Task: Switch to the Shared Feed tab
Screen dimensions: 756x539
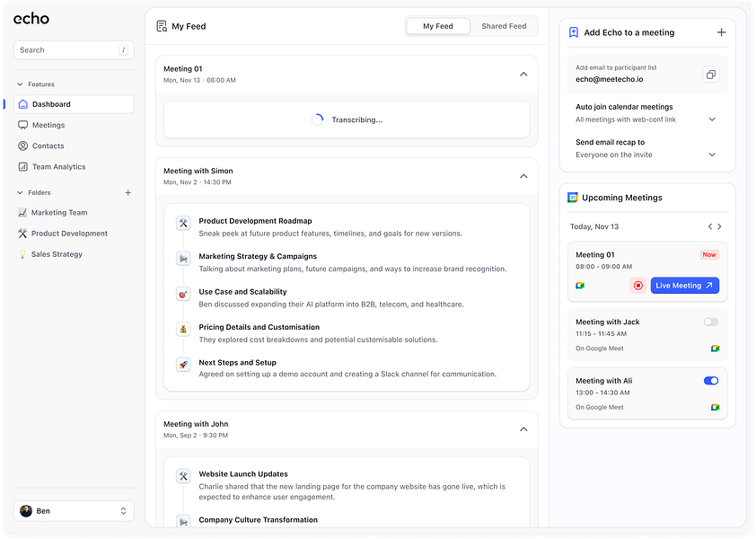Action: pos(504,27)
